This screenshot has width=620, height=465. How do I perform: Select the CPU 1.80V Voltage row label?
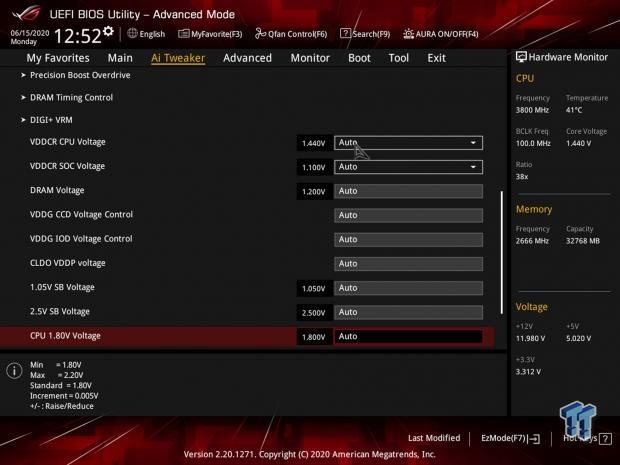(65, 336)
